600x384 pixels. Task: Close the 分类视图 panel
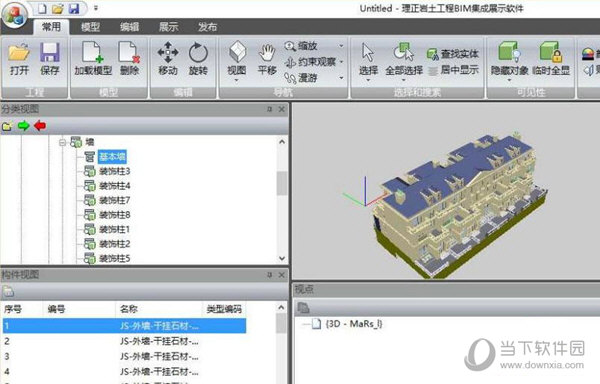click(282, 109)
